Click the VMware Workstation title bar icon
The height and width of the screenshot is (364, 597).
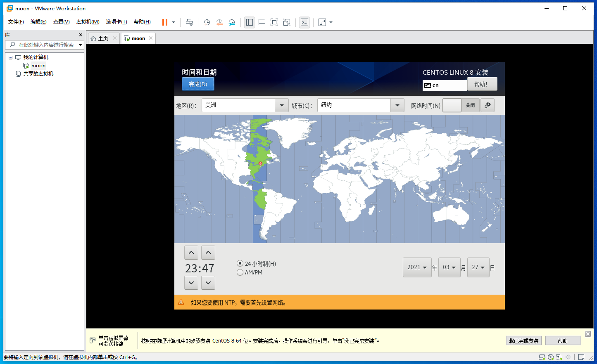click(10, 8)
